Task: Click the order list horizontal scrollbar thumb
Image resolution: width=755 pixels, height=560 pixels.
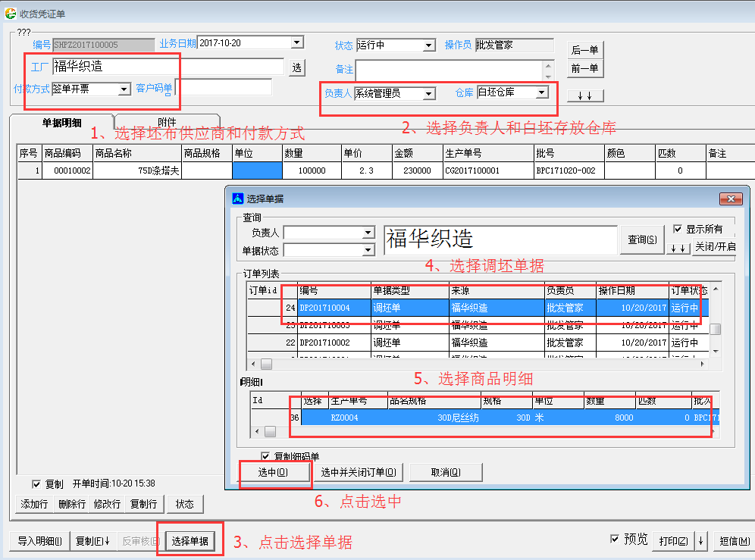Action: (266, 364)
